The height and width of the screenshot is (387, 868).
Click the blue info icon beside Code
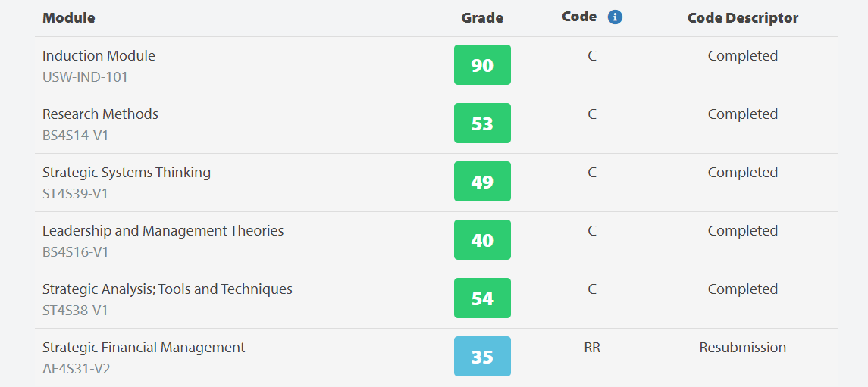(x=615, y=17)
